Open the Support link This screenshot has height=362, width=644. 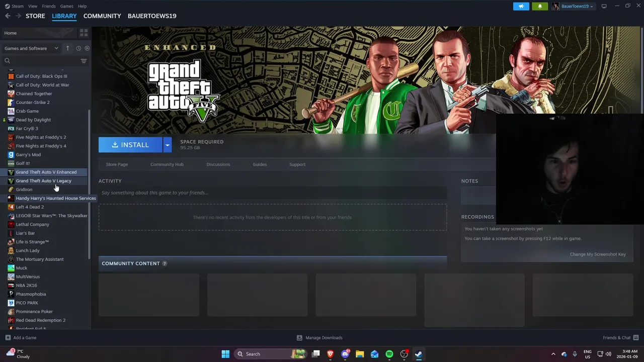click(297, 164)
